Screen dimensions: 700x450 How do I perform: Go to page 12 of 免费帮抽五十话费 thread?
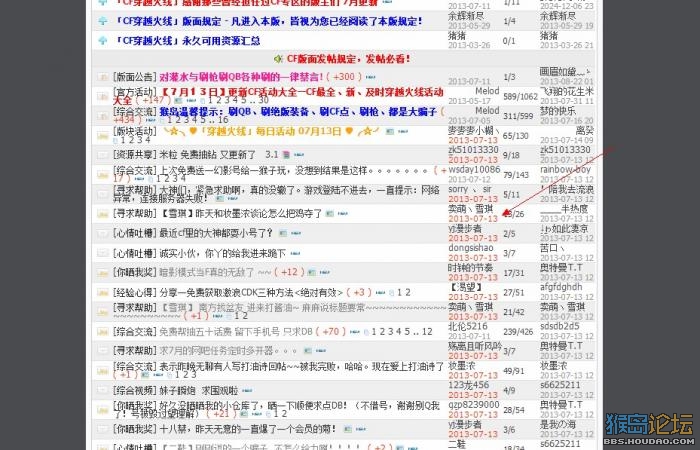(x=427, y=331)
